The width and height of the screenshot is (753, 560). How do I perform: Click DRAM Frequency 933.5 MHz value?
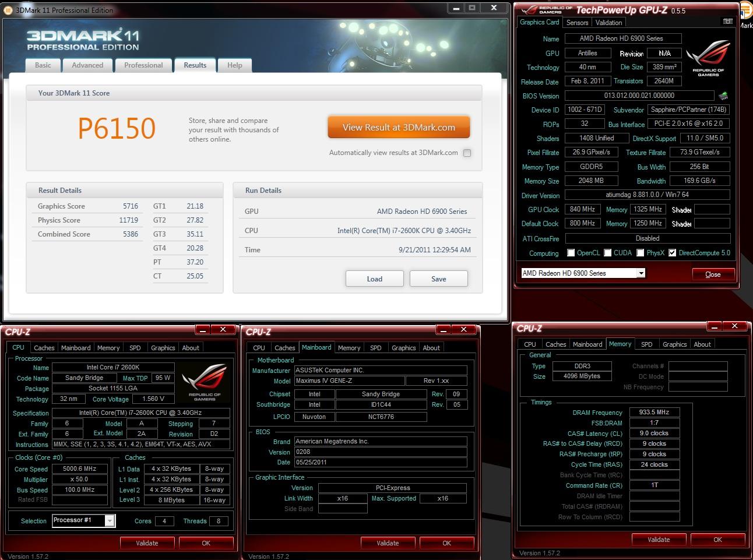pyautogui.click(x=654, y=412)
